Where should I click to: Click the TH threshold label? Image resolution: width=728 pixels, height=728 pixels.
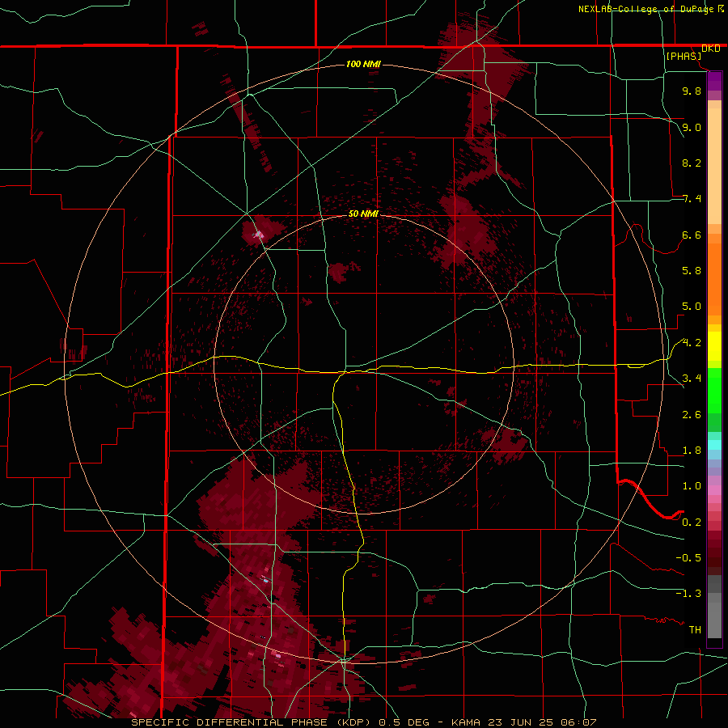click(695, 630)
